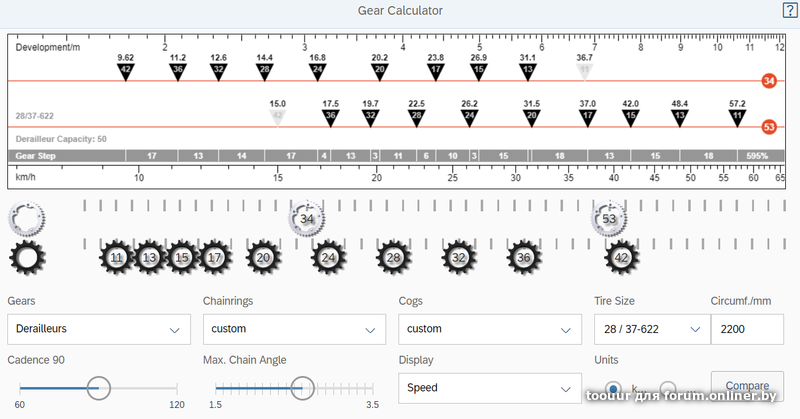
Task: Select the 53-tooth chainring icon
Action: [608, 218]
